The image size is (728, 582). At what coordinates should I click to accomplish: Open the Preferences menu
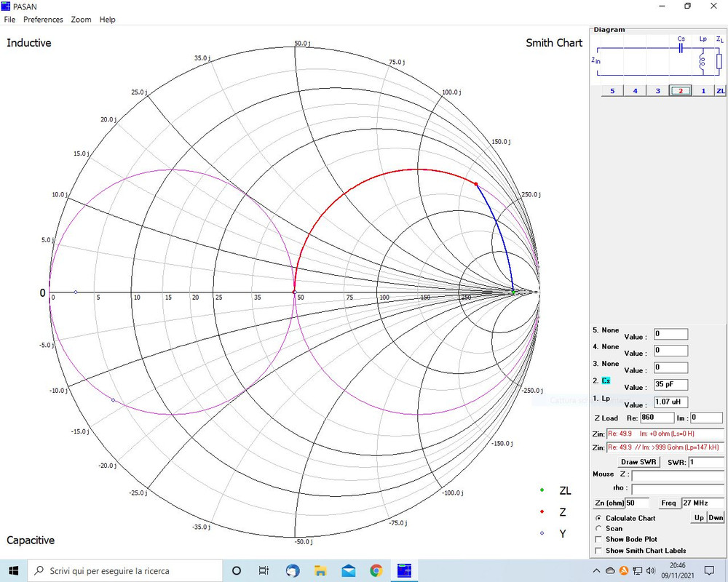click(x=43, y=20)
